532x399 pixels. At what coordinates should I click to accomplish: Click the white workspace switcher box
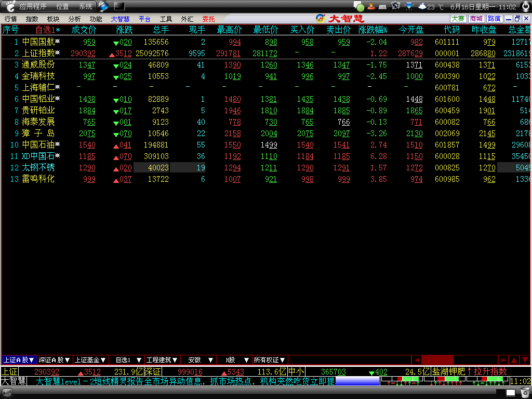[511, 393]
